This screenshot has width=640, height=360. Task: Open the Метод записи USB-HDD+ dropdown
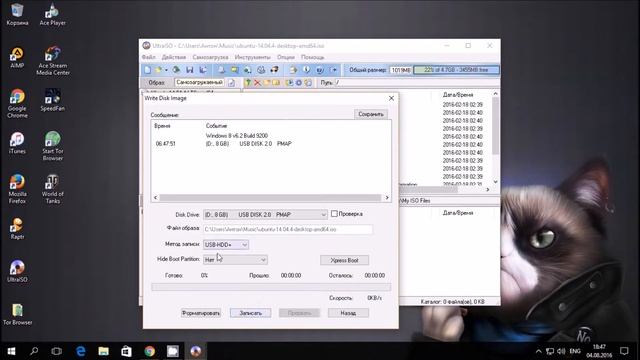226,244
